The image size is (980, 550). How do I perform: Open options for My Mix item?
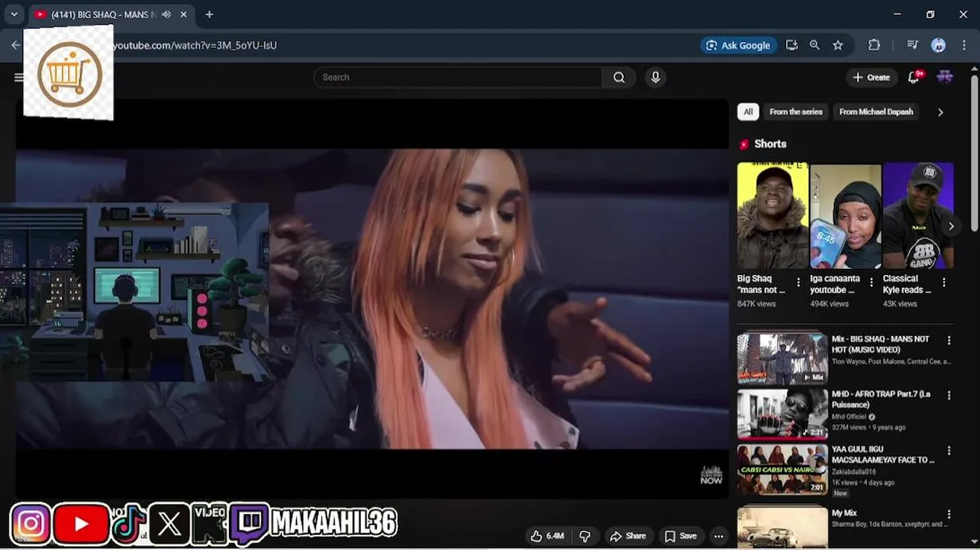click(x=949, y=515)
